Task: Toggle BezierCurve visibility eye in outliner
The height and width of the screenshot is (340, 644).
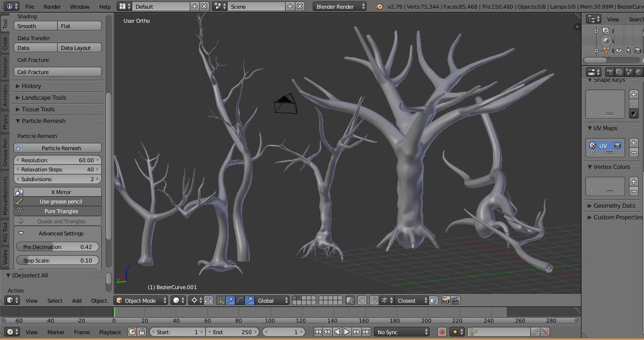Action: tap(619, 50)
